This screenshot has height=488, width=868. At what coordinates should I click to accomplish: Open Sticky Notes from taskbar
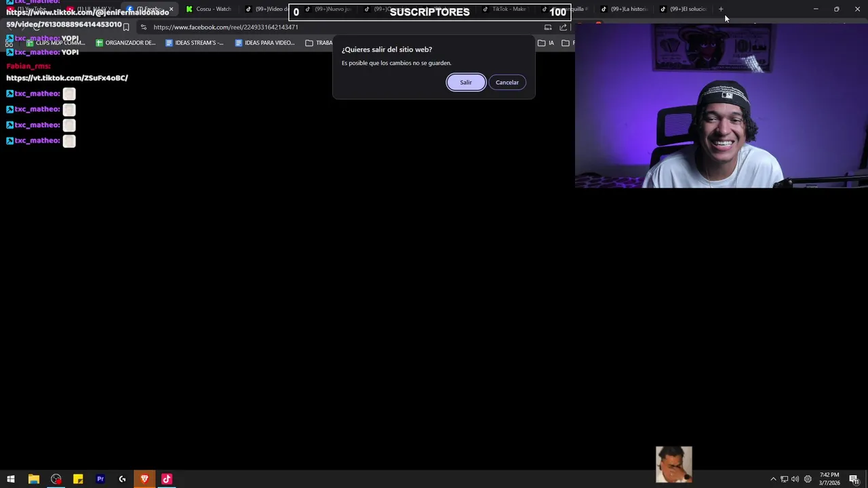tap(78, 479)
